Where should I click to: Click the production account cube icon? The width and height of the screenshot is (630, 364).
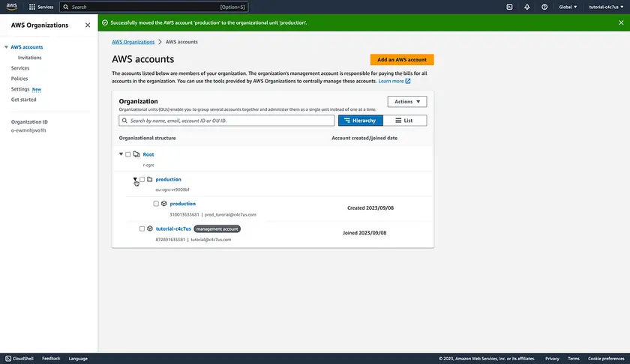tap(164, 204)
